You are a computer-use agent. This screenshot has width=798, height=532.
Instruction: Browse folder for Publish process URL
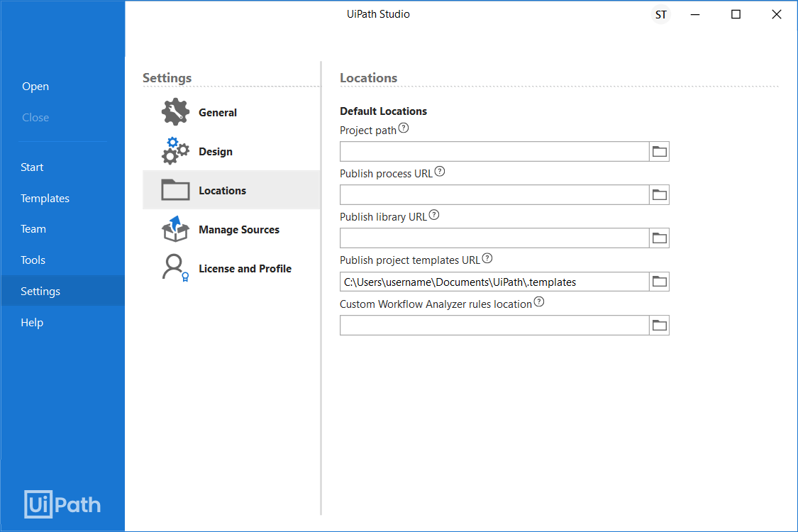click(660, 195)
